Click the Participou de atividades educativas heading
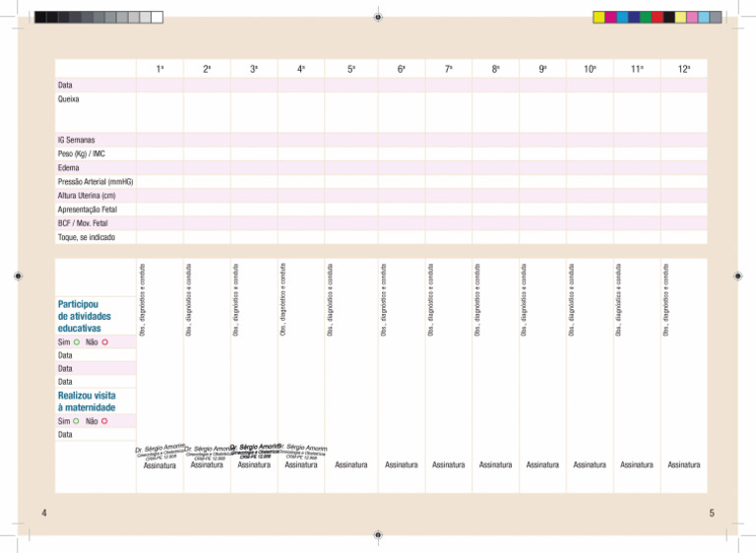 coord(85,316)
